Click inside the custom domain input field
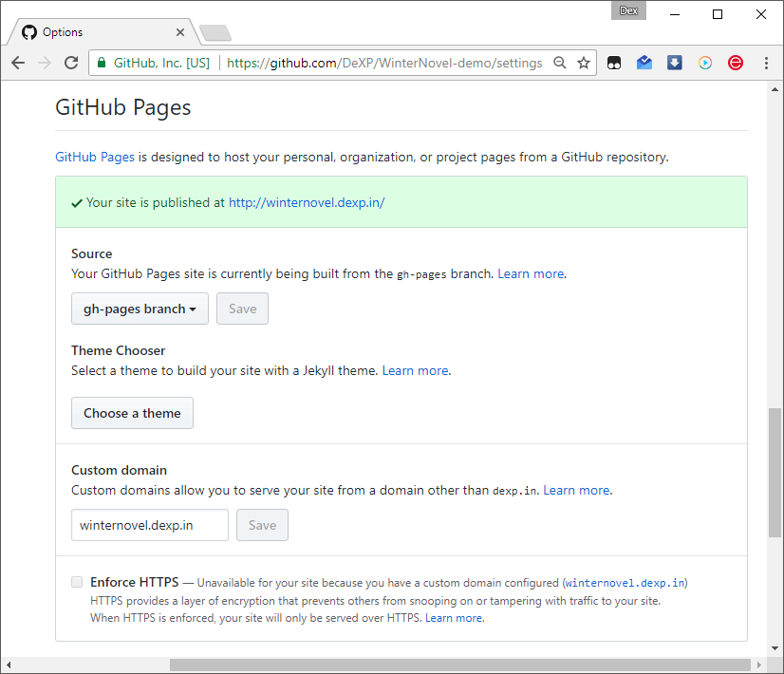Viewport: 784px width, 674px height. pyautogui.click(x=149, y=525)
